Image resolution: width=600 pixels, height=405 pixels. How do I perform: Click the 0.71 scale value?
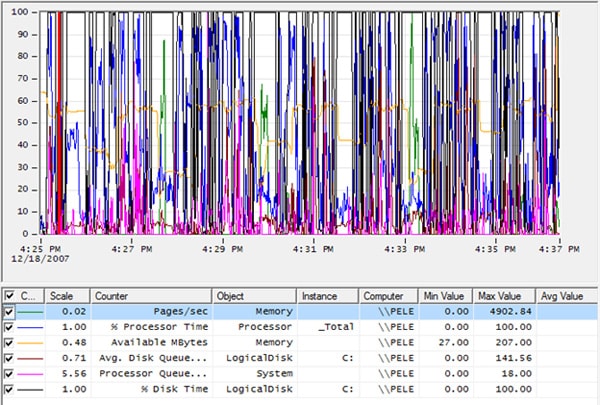click(x=74, y=358)
